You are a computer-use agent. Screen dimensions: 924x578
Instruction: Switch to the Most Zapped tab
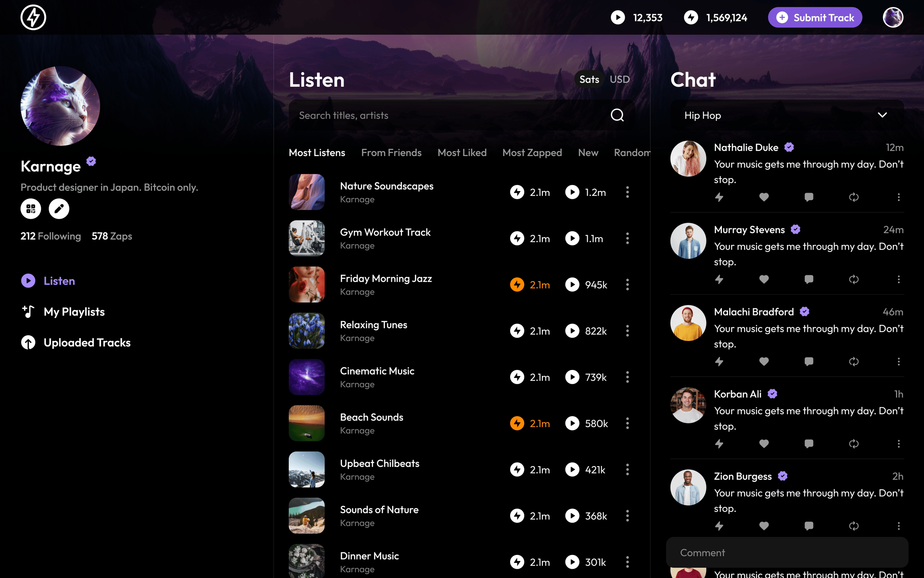pos(532,153)
